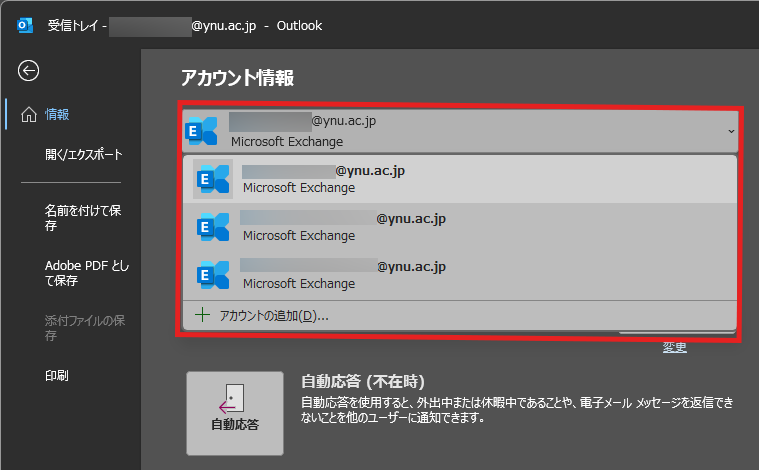Viewport: 759px width, 470px height.
Task: Click the 自動応答 (不在時) heading
Action: point(363,381)
